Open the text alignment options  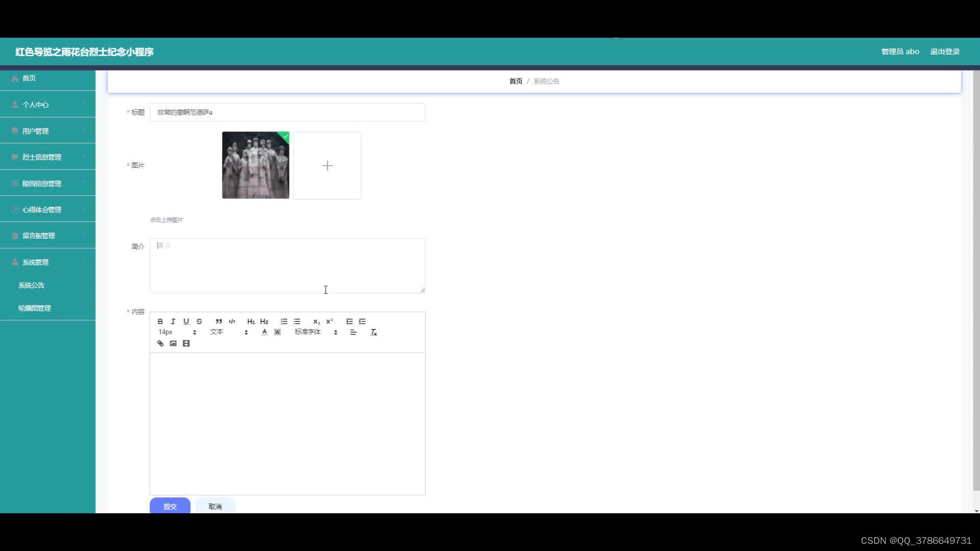(x=353, y=332)
